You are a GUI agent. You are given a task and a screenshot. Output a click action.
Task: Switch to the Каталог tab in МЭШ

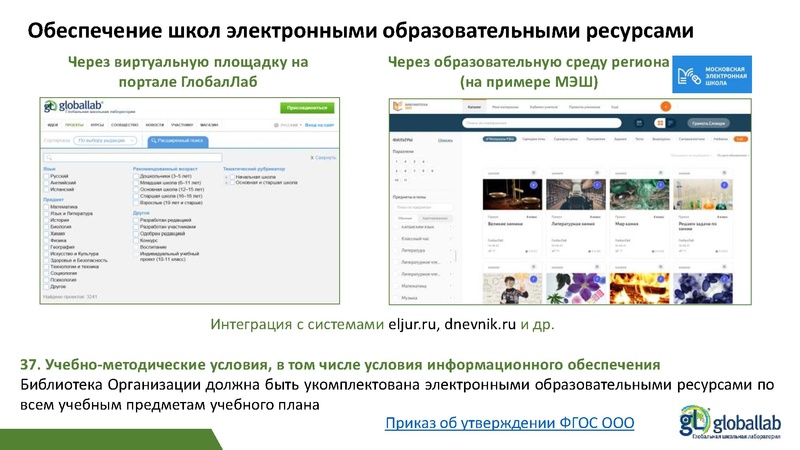(474, 107)
